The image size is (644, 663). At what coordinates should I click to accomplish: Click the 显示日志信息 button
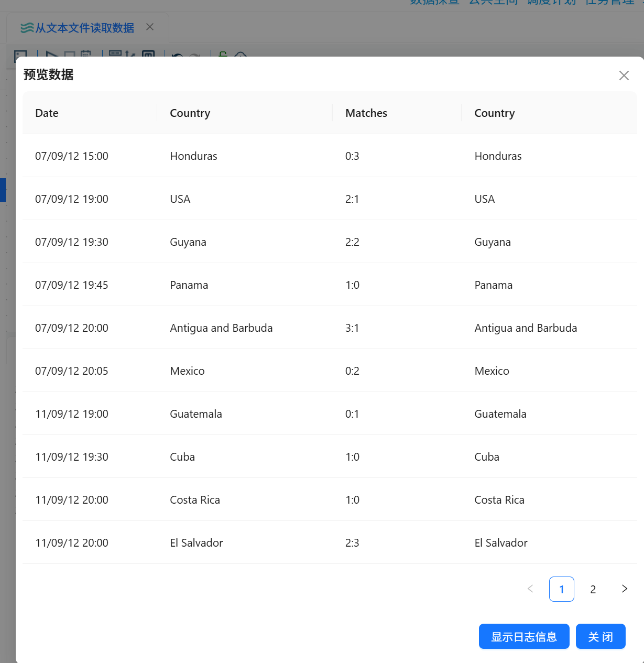click(524, 636)
